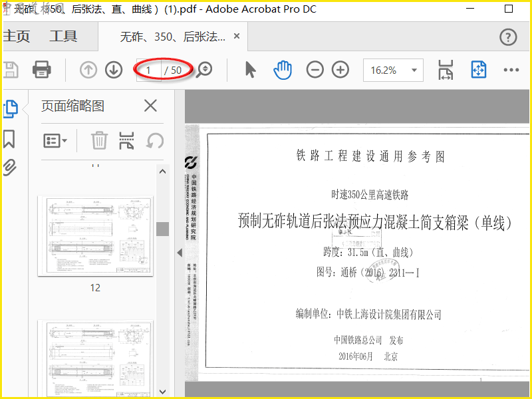Maximize the Acrobat window
The height and width of the screenshot is (399, 532).
point(509,9)
